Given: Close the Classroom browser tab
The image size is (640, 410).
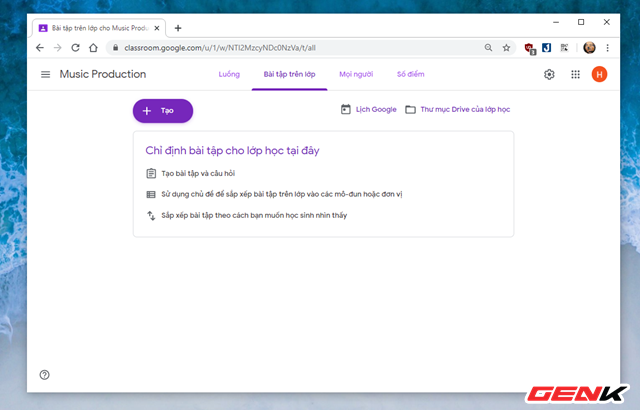Looking at the screenshot, I should coord(157,28).
